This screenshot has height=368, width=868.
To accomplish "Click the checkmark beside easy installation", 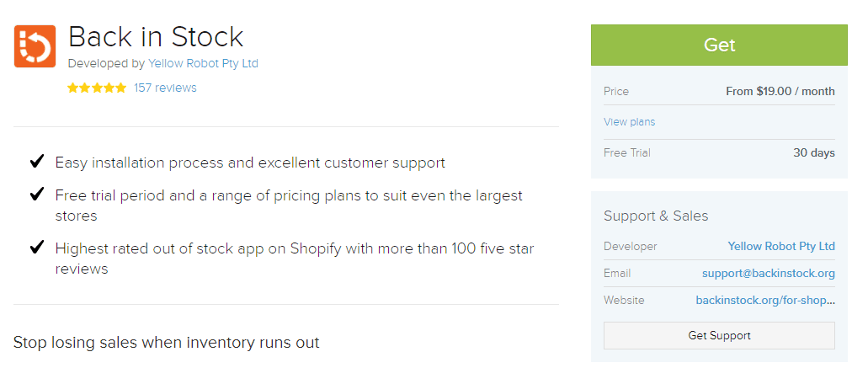I will 37,161.
